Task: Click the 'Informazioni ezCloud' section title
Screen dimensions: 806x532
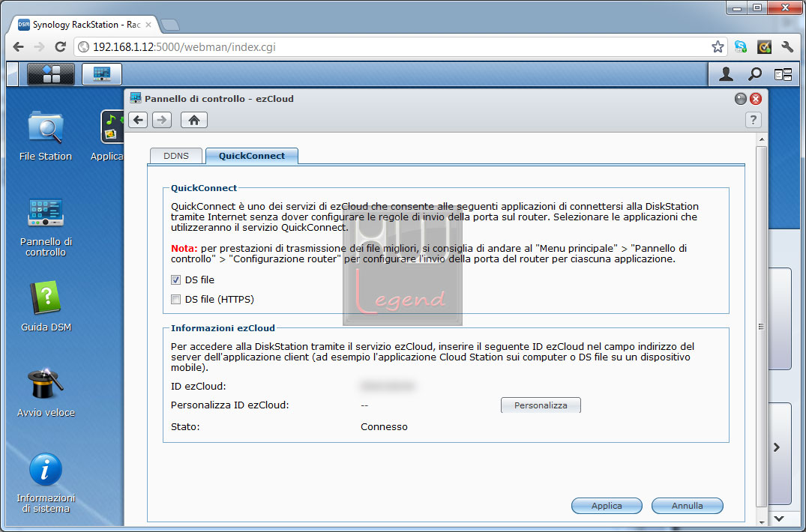Action: [223, 328]
